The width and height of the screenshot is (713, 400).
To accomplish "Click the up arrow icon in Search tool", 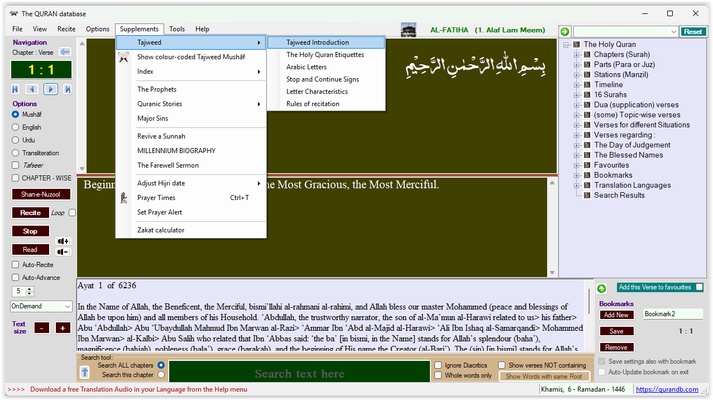I will [85, 373].
